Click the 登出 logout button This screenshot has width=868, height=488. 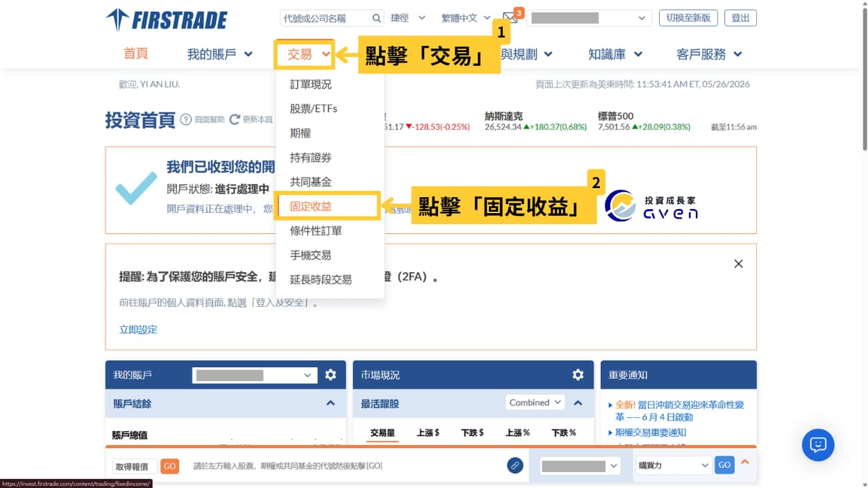[x=740, y=18]
